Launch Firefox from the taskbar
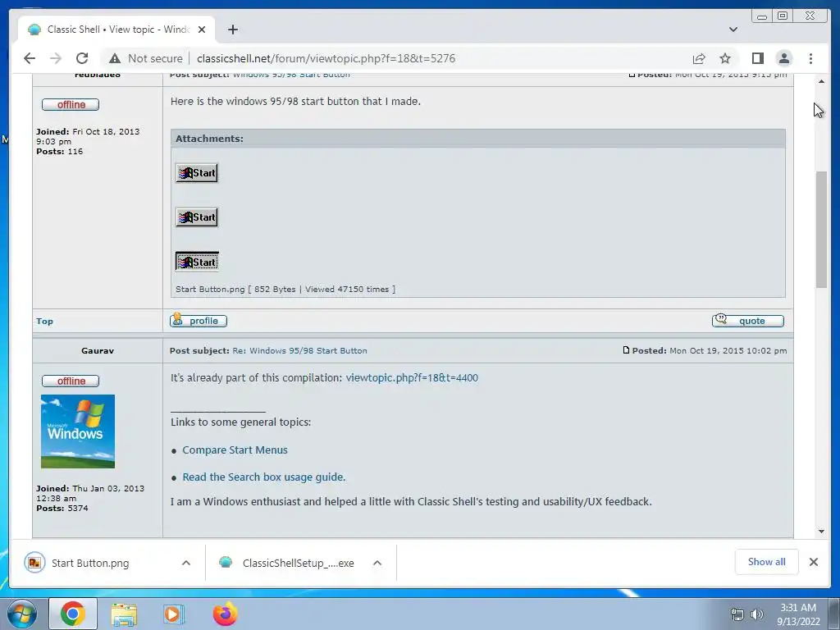This screenshot has height=630, width=840. tap(225, 614)
